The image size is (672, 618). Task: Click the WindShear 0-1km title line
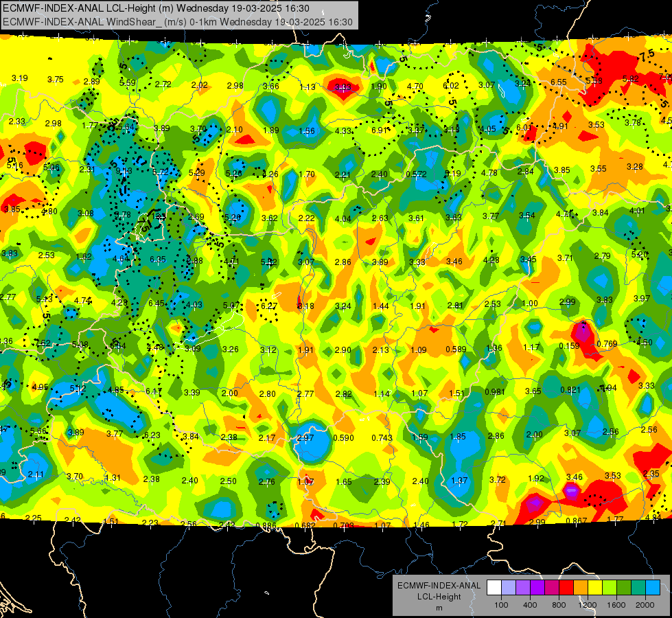tap(177, 22)
